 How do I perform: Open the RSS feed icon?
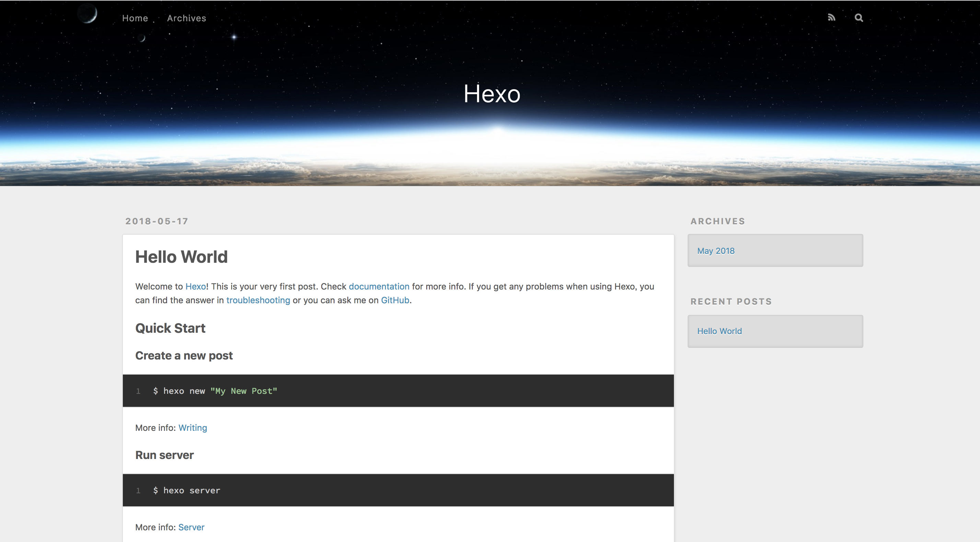pyautogui.click(x=832, y=17)
